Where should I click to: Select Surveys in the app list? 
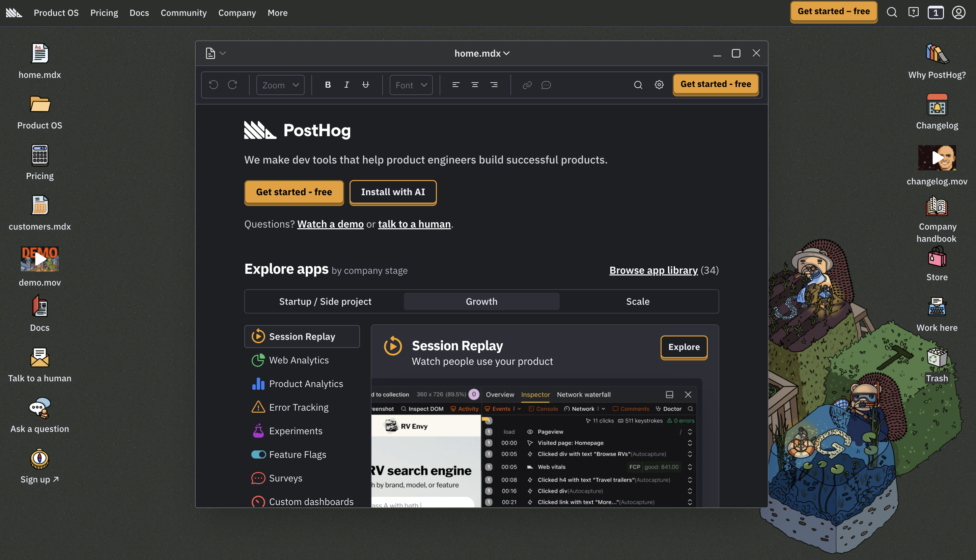tap(302, 478)
